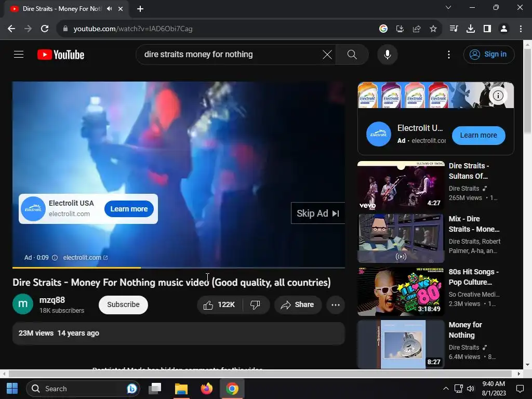Screen dimensions: 532x399
Task: Clear the search box with the X
Action: click(x=327, y=54)
